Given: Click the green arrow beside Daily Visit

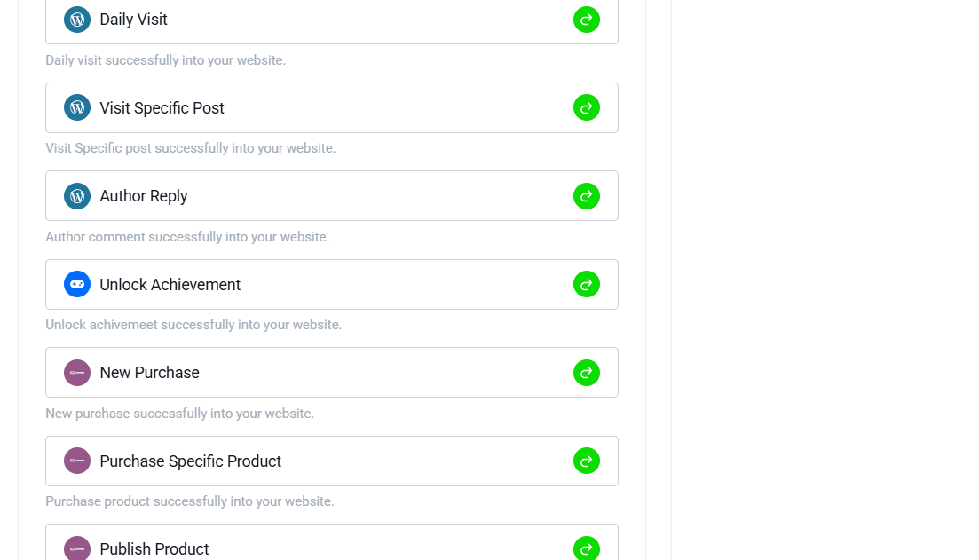Looking at the screenshot, I should 587,20.
